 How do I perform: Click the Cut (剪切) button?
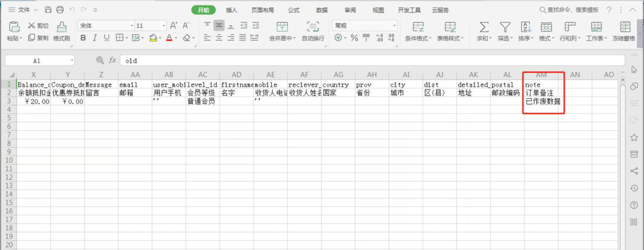(39, 26)
